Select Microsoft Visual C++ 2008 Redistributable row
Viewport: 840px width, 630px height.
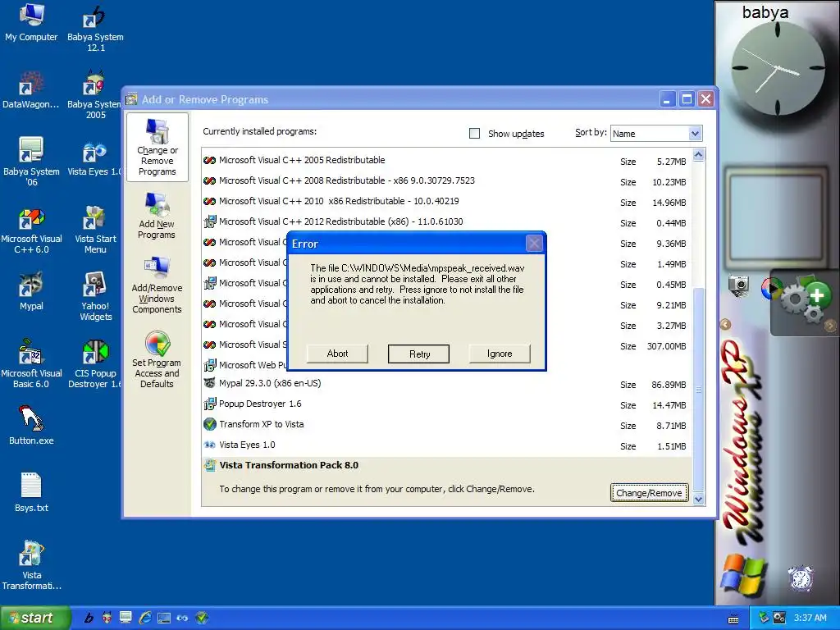(x=447, y=180)
